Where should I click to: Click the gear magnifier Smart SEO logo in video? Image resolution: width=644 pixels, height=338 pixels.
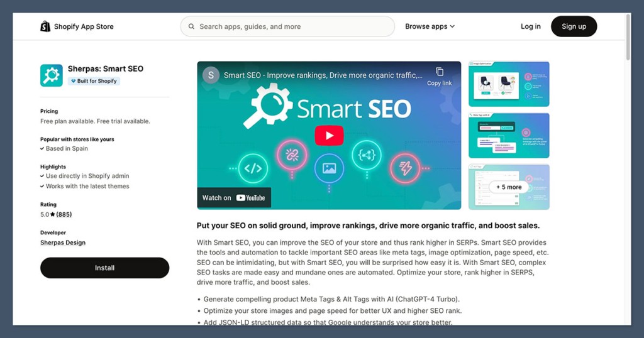point(268,106)
